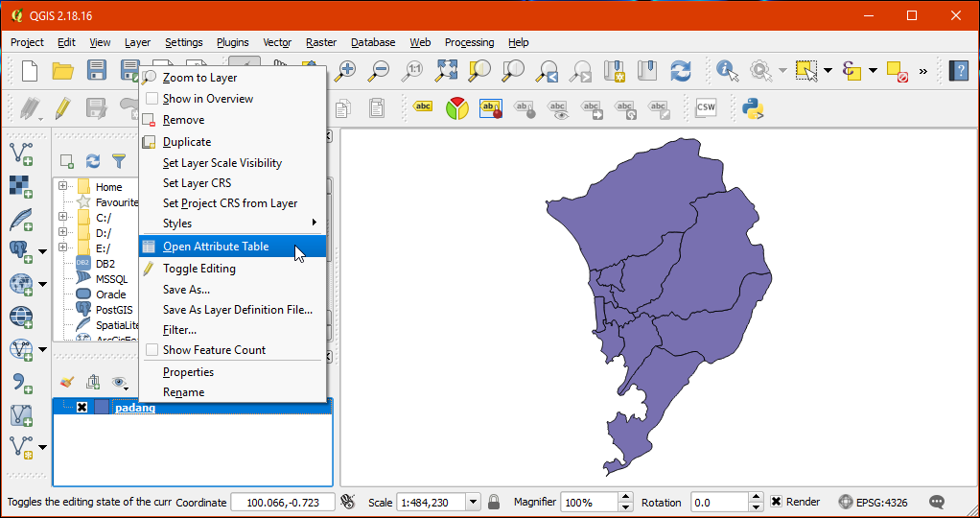Expand the C:/ drive node

[x=62, y=217]
